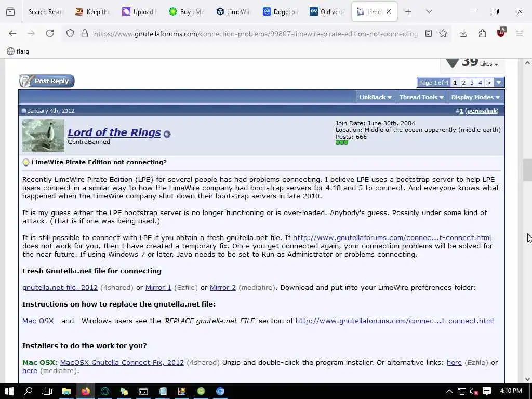Switch to Upload tab
This screenshot has width=532, height=399.
139,12
